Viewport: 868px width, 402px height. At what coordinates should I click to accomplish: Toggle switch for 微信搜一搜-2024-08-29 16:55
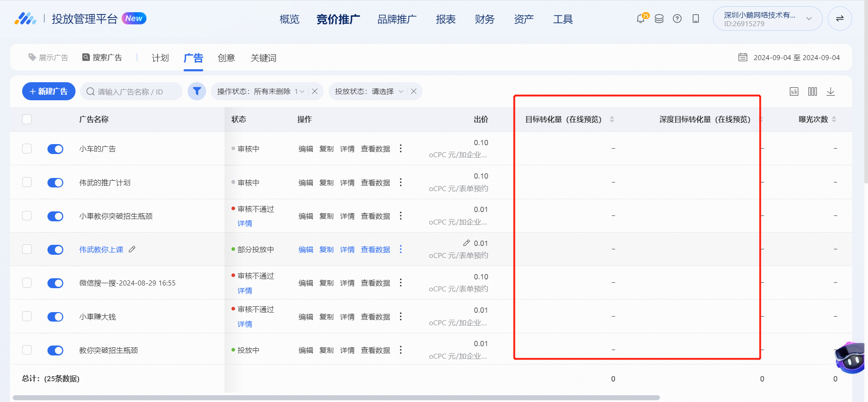[x=55, y=283]
